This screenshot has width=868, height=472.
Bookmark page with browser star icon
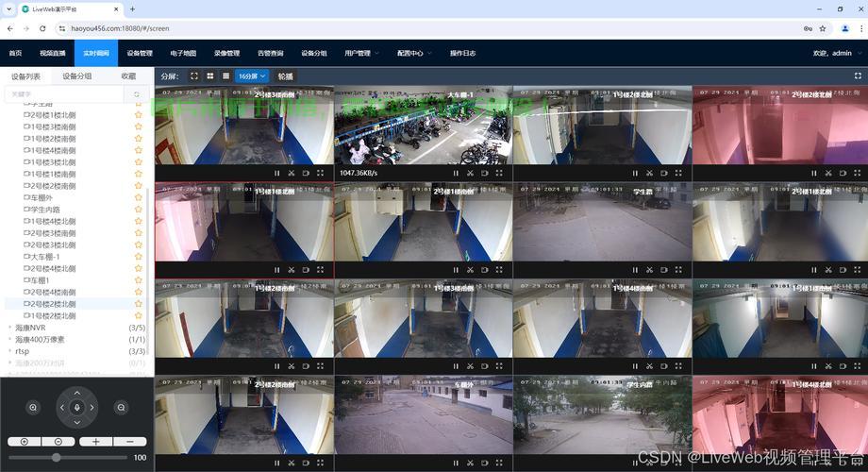point(823,28)
